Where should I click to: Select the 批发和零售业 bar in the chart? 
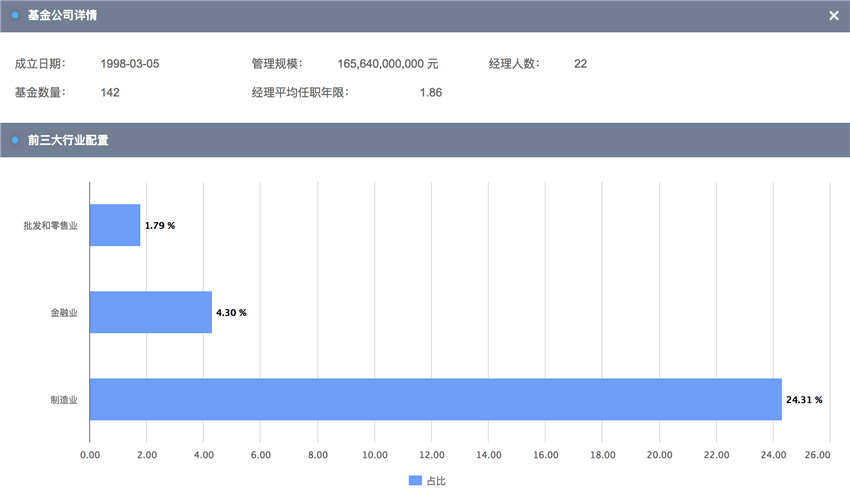pyautogui.click(x=115, y=225)
